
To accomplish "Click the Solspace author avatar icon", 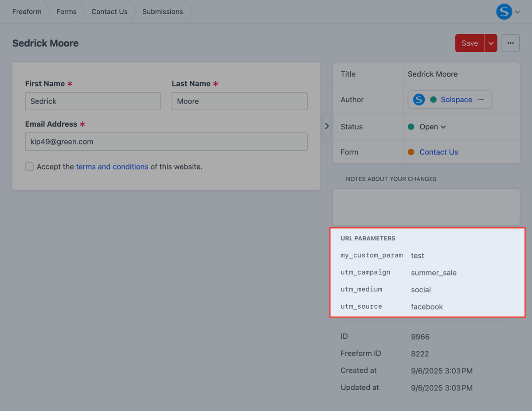I will pos(419,100).
